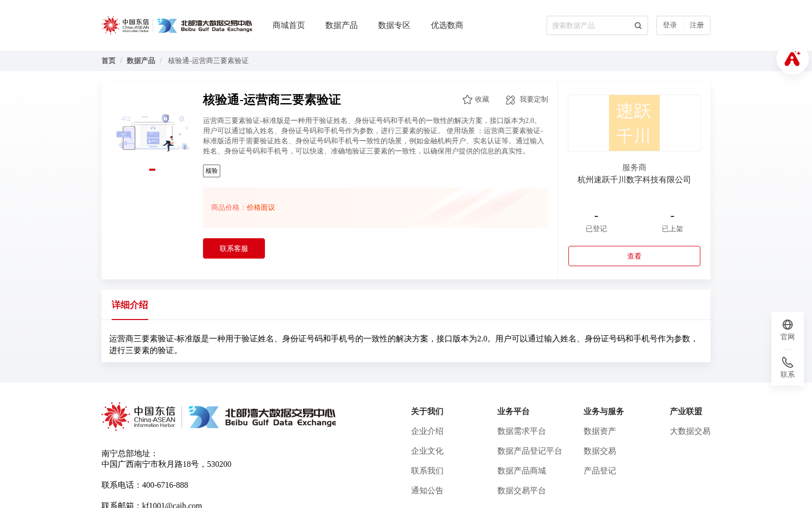This screenshot has height=508, width=812.
Task: Select the 详细介绍 tab
Action: point(130,305)
